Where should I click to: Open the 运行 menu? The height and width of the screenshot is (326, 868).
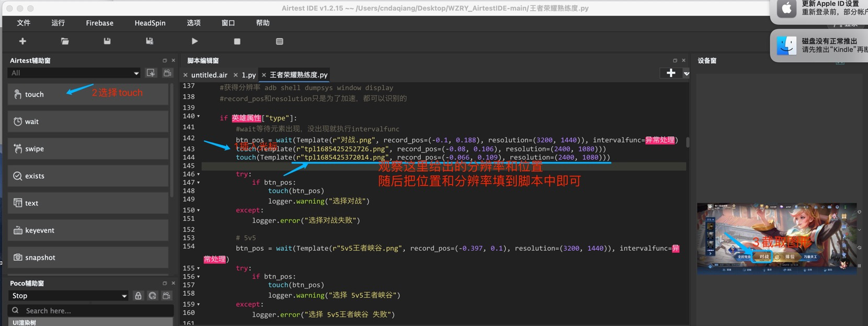[58, 23]
